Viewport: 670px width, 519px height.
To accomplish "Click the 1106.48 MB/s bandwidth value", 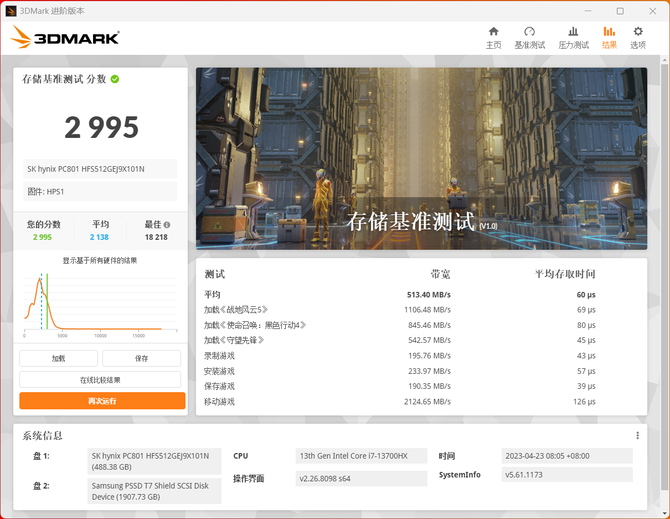I will click(x=427, y=310).
